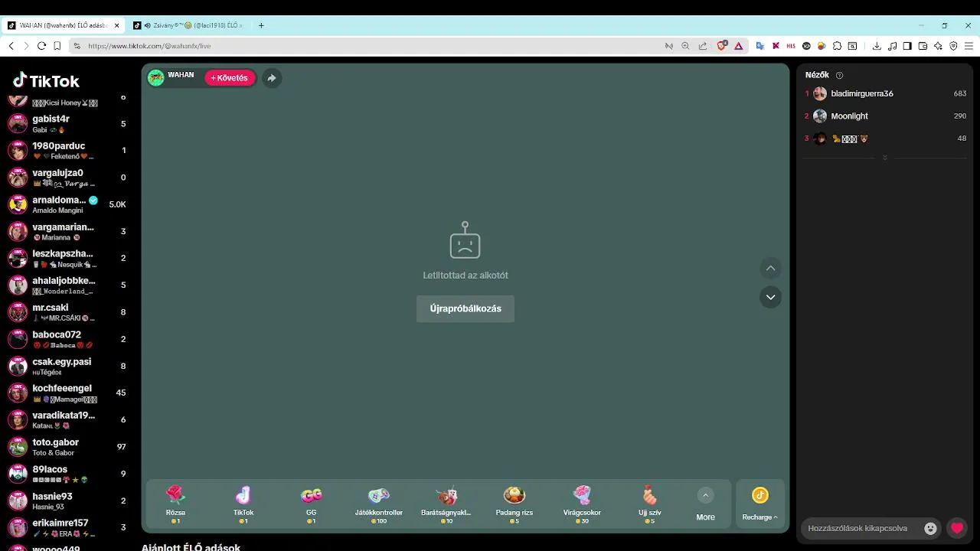Click the Követés follow button
The width and height of the screenshot is (980, 551).
[x=230, y=78]
